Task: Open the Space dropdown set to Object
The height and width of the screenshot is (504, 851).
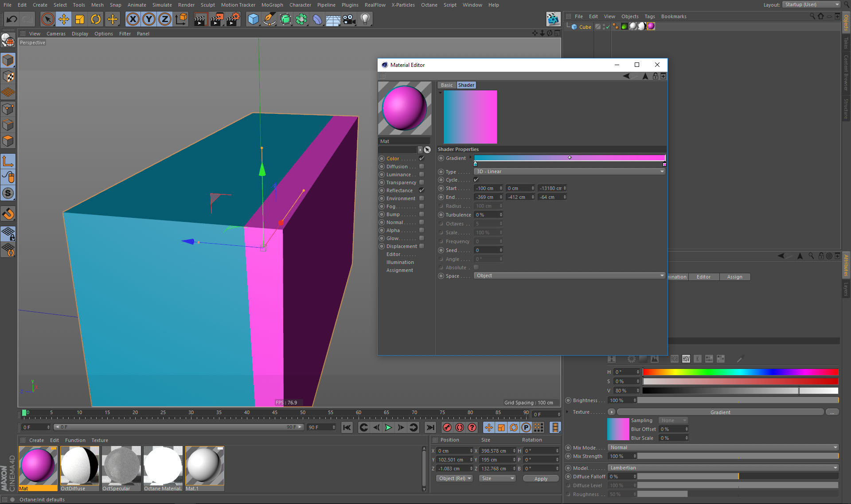Action: click(x=570, y=275)
